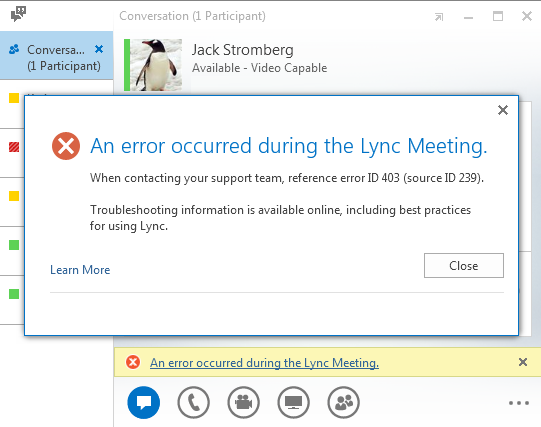Select the Conversation (1 Participant) tab

click(56, 56)
